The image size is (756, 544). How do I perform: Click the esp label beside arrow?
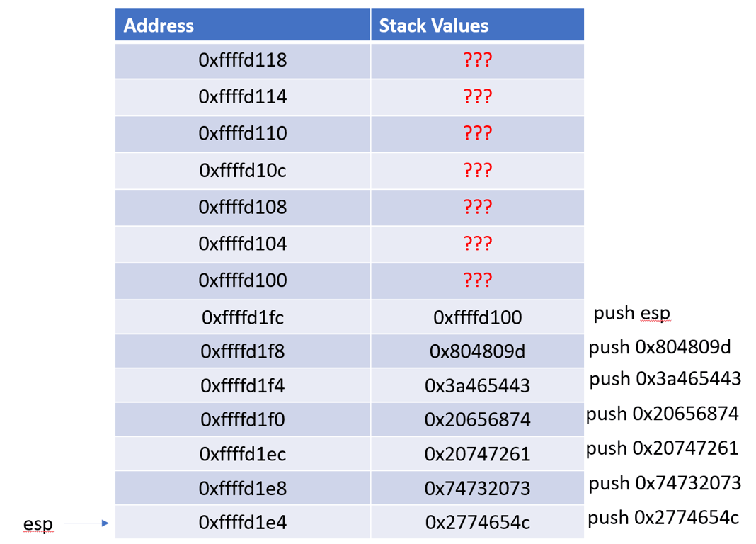pos(38,523)
